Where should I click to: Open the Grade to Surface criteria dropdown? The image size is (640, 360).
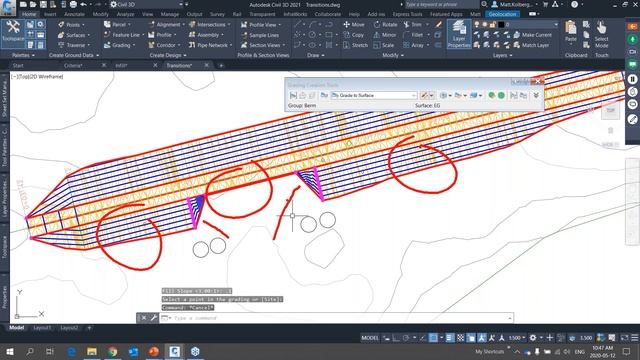[x=374, y=95]
